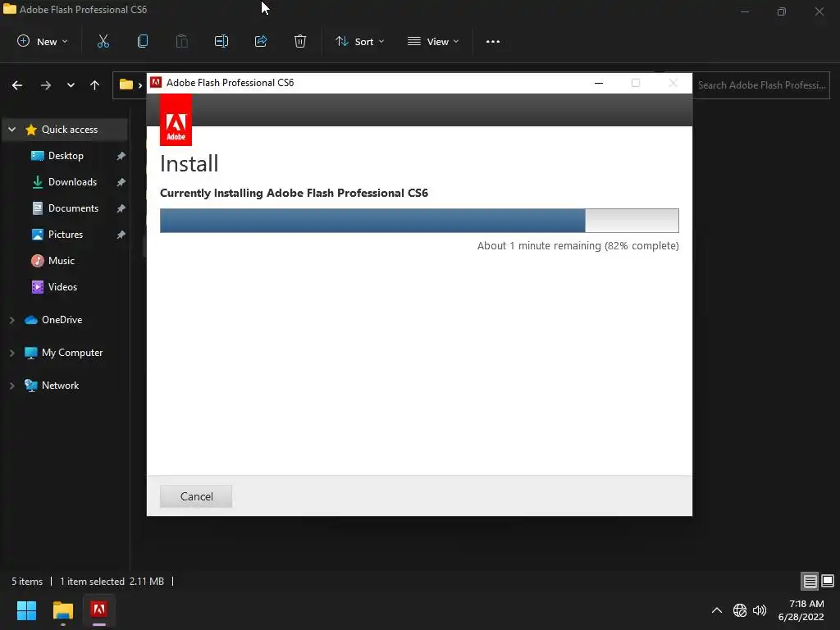Image resolution: width=840 pixels, height=630 pixels.
Task: Click the "5 items" status bar text
Action: (x=27, y=582)
